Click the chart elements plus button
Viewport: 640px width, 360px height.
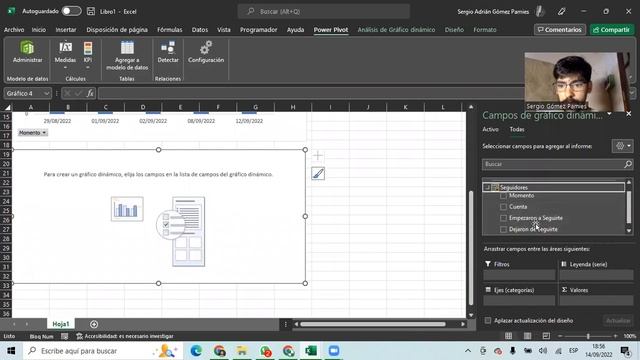pyautogui.click(x=318, y=156)
